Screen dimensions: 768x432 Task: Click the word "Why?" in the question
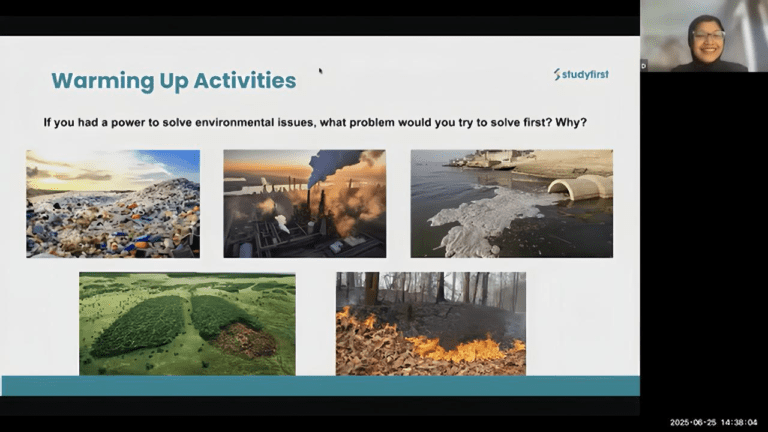[x=572, y=123]
